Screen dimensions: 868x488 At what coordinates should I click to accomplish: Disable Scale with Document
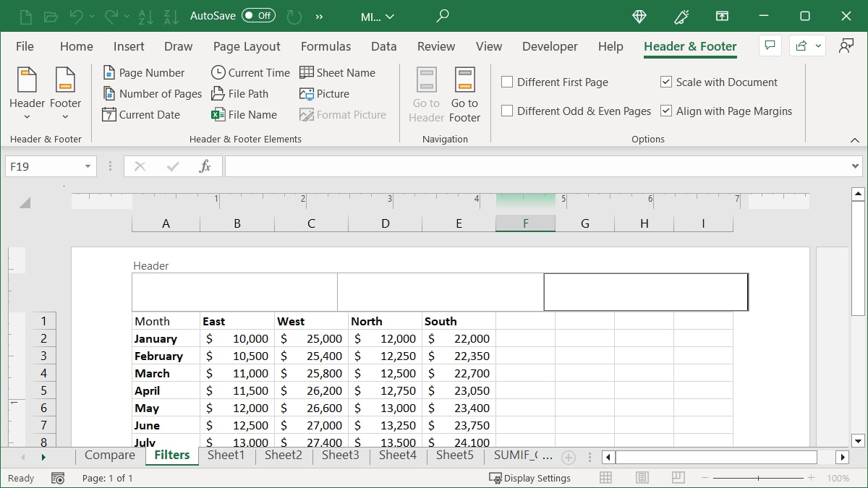click(665, 82)
